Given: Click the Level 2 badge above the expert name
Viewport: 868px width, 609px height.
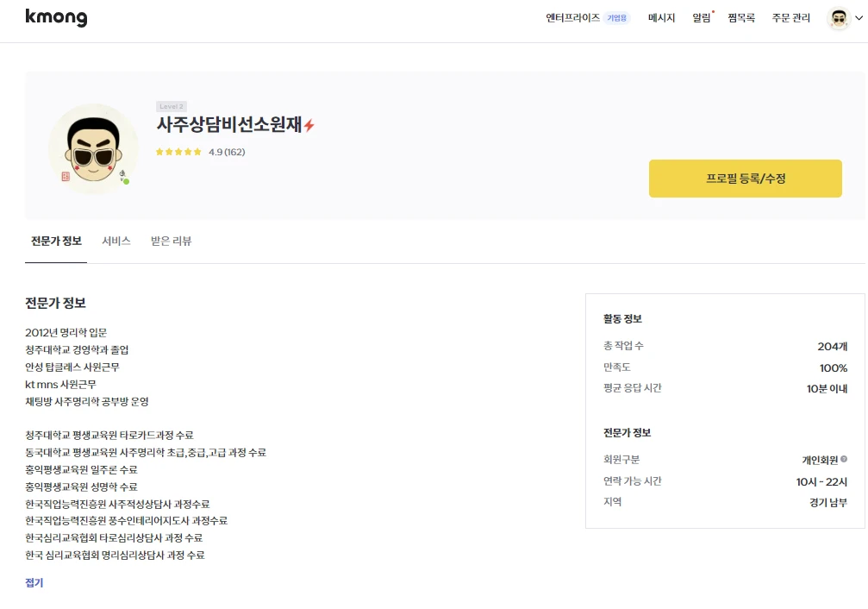Looking at the screenshot, I should coord(172,106).
